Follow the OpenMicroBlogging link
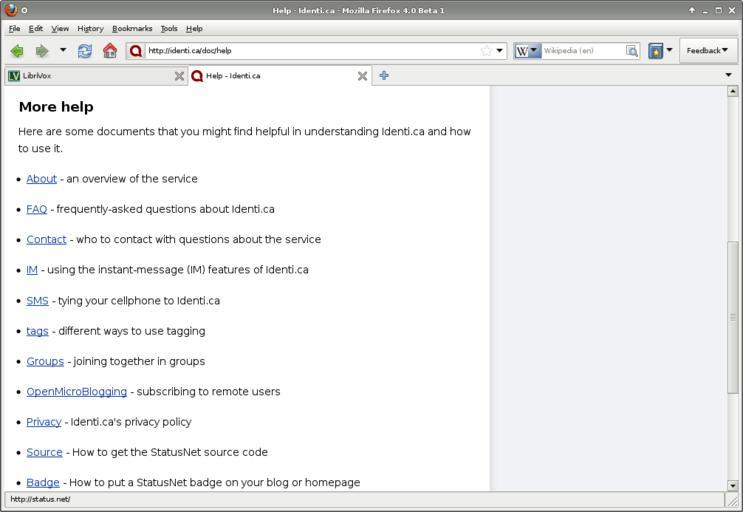The height and width of the screenshot is (512, 743). click(77, 392)
